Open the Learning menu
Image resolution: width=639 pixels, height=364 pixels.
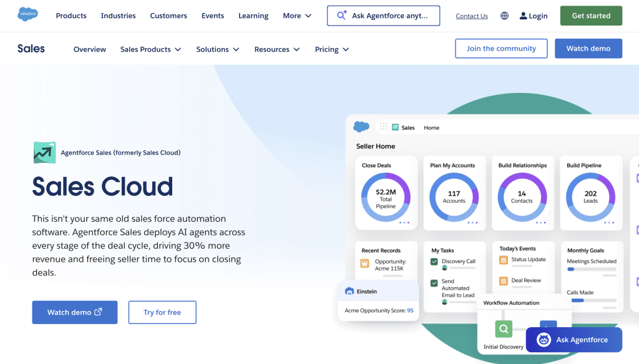[x=253, y=16]
